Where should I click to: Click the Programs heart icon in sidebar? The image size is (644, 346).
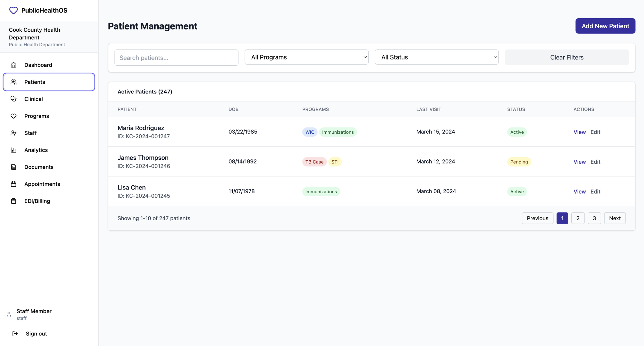pos(13,116)
